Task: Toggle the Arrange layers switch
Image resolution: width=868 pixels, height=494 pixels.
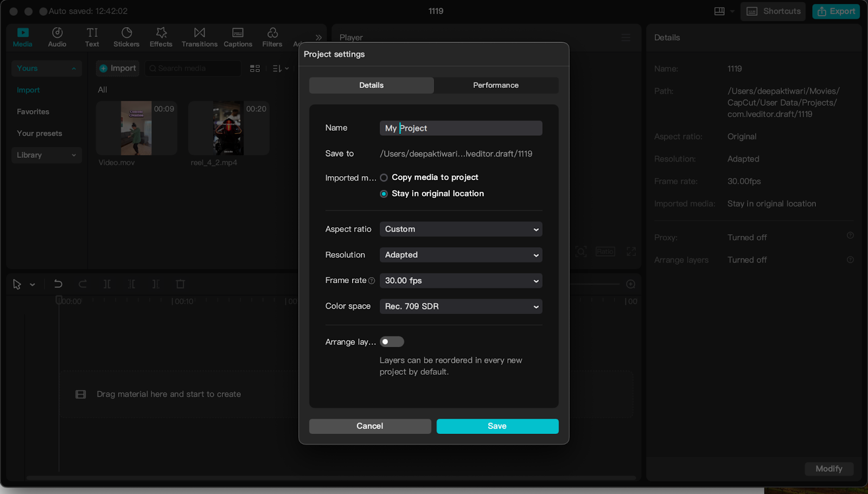Action: [392, 342]
